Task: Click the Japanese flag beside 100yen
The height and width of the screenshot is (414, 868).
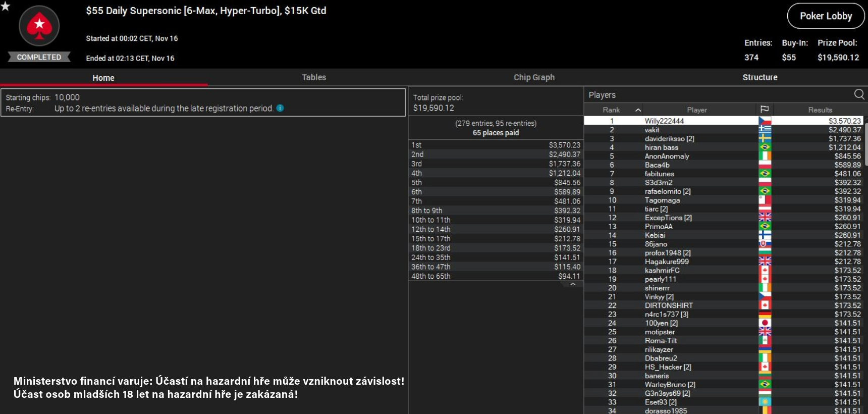Action: [765, 323]
